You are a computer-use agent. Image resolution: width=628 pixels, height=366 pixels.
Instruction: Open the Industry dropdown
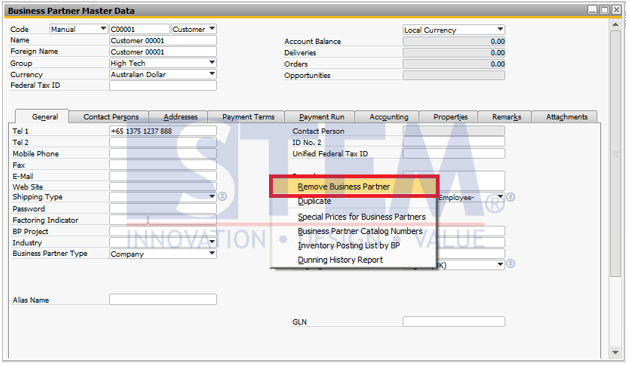[x=212, y=242]
